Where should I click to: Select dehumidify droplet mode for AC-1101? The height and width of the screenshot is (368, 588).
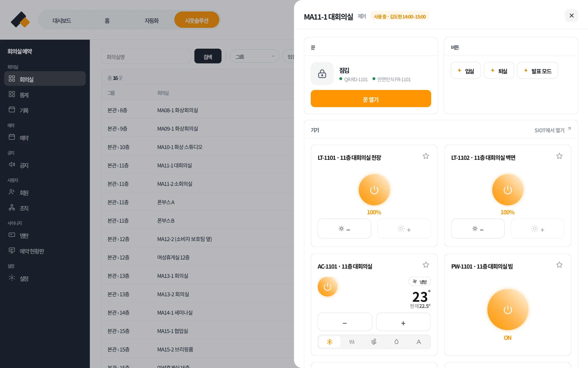pos(396,342)
